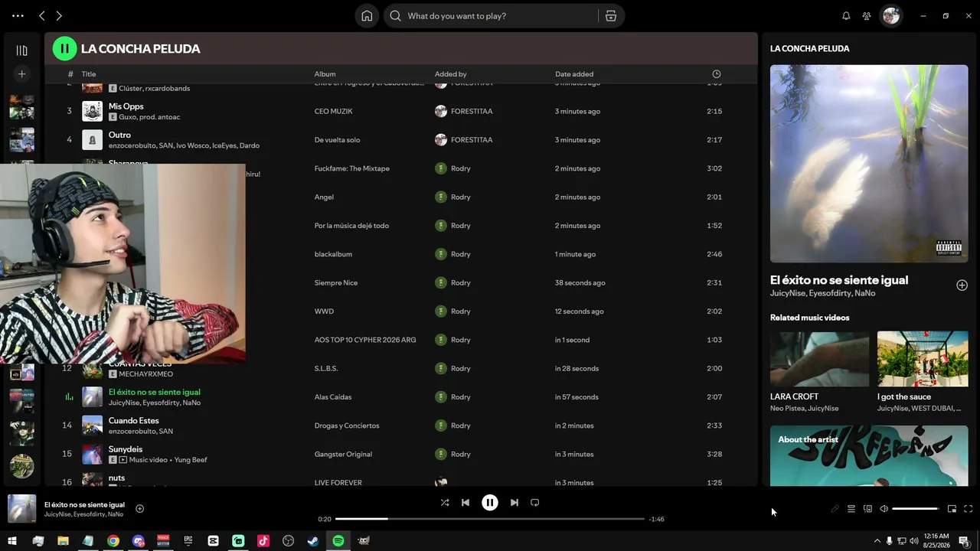Open the Browse icon in search bar
Screen dimensions: 980x551
click(611, 16)
